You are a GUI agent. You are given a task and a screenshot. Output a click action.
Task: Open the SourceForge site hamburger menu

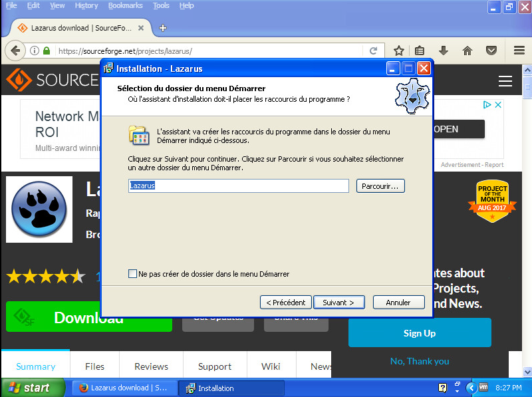tap(505, 80)
